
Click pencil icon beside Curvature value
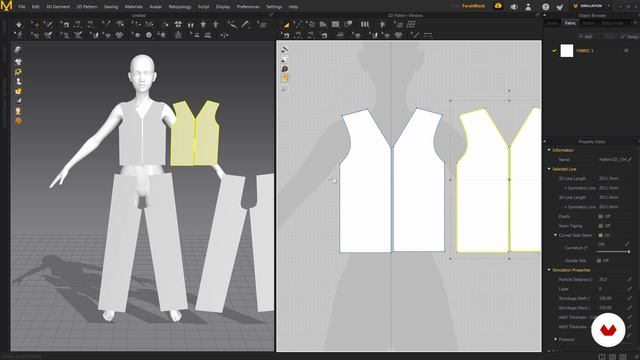click(x=627, y=244)
